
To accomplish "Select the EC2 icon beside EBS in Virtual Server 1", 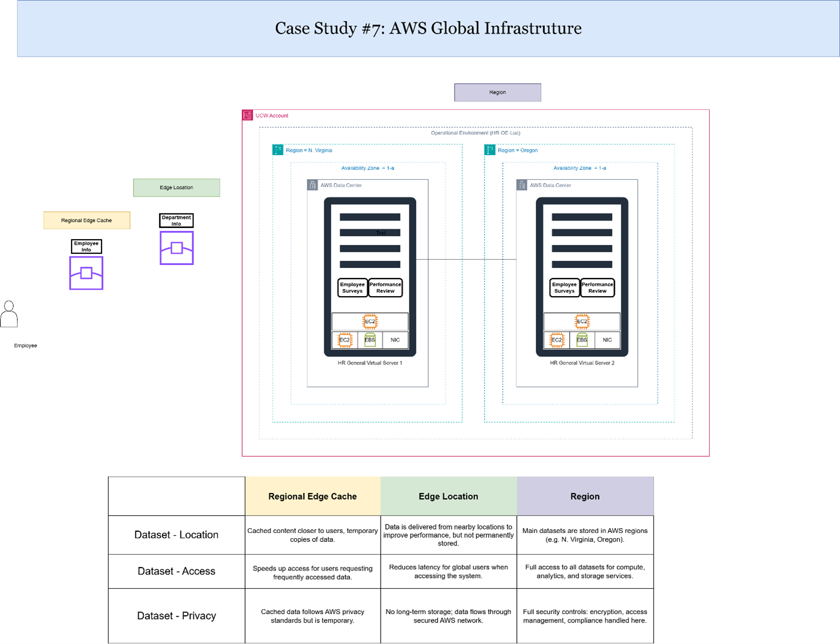I will pos(345,340).
